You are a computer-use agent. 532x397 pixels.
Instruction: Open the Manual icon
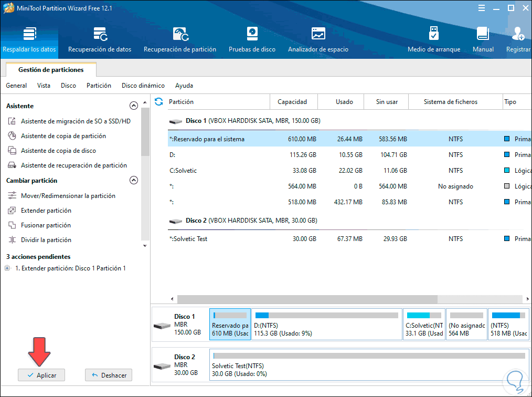click(483, 40)
